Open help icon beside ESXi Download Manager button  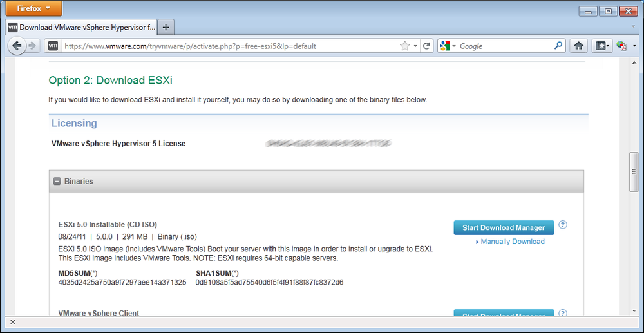tap(563, 225)
